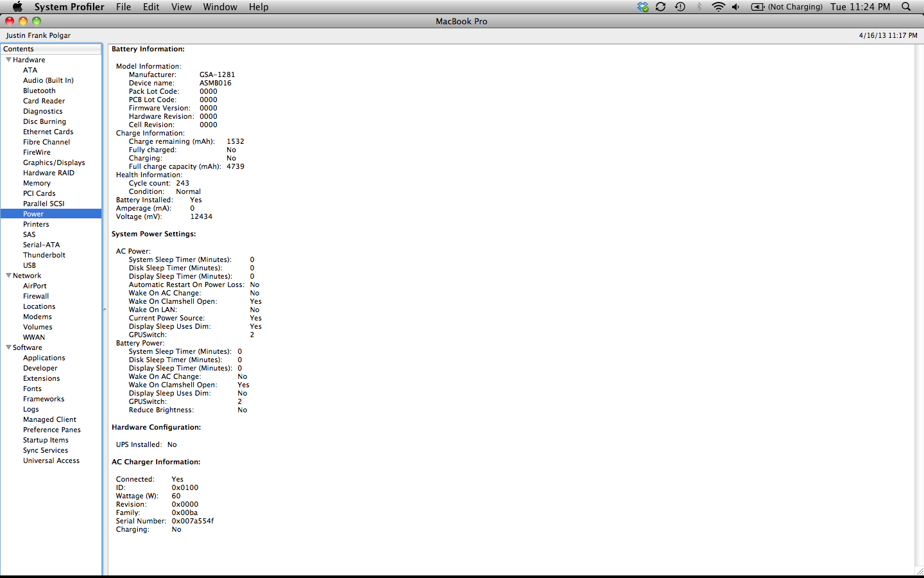Select SAS in the sidebar
This screenshot has width=924, height=578.
click(30, 234)
